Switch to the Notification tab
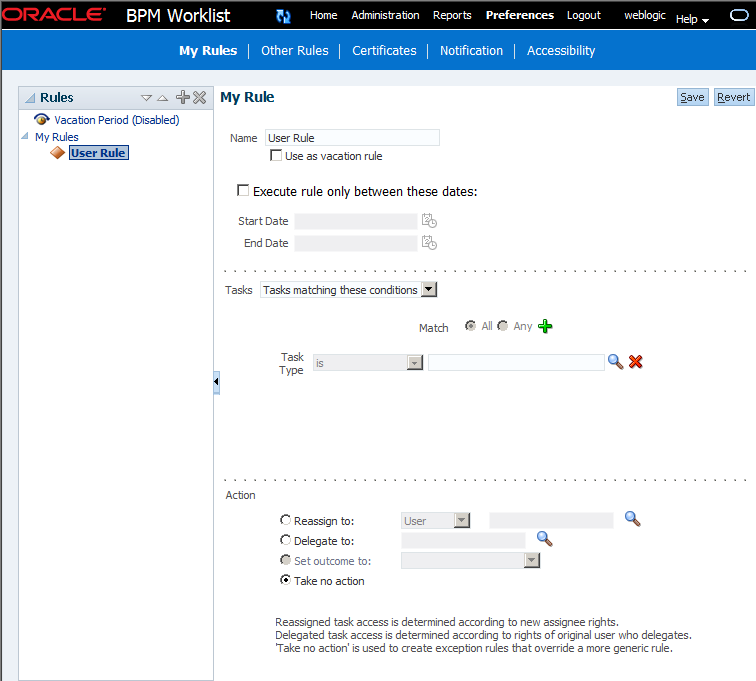The image size is (756, 681). pyautogui.click(x=471, y=51)
